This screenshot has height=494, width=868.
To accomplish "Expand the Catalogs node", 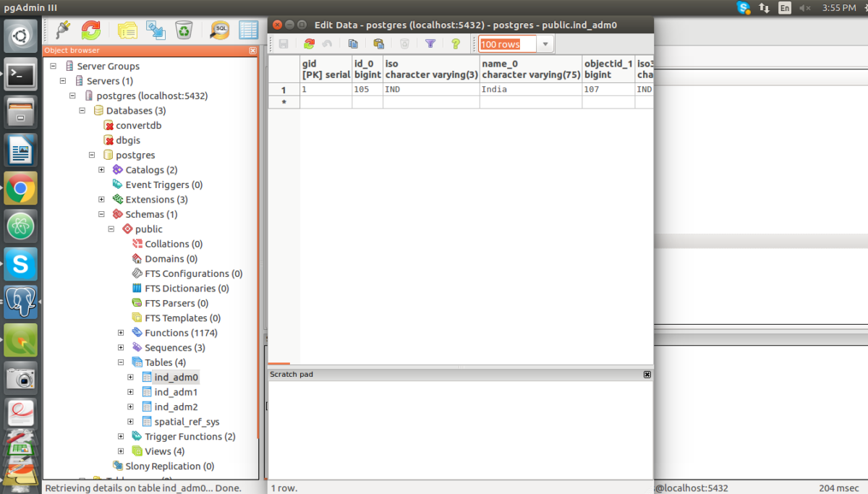I will (x=101, y=169).
